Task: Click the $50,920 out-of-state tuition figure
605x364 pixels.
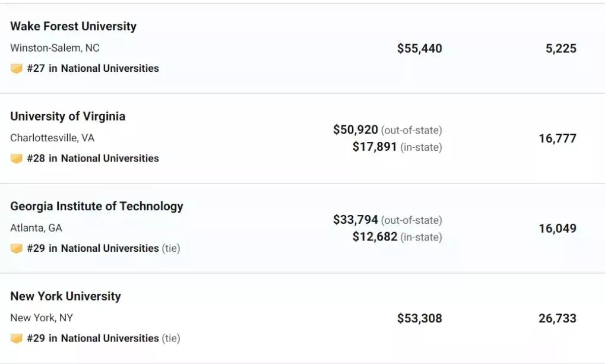Action: coord(356,129)
